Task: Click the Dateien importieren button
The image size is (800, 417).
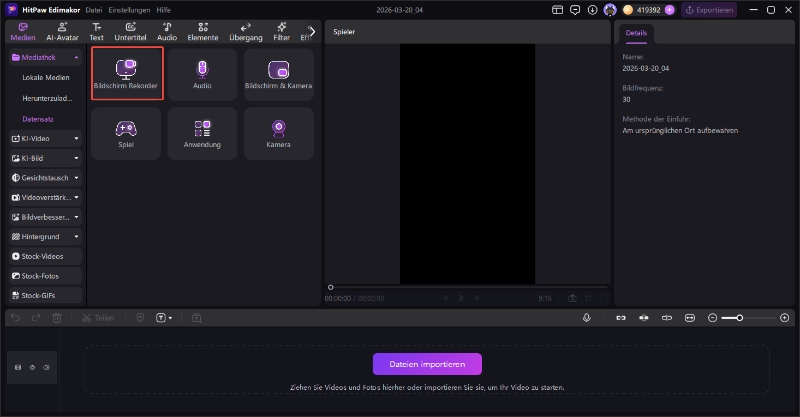Action: coord(427,364)
